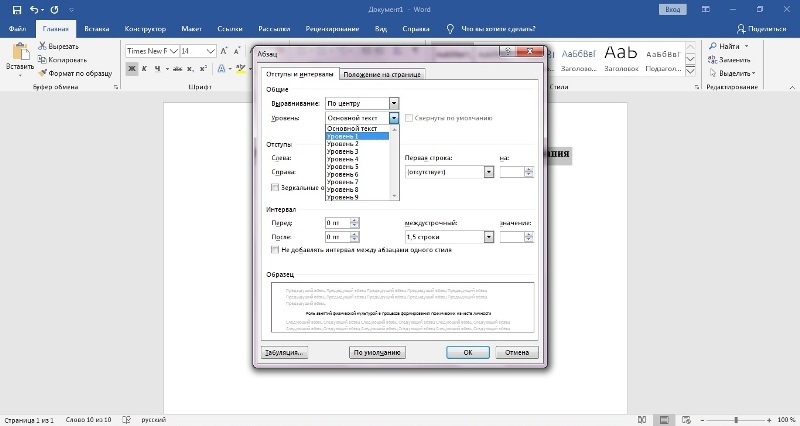Image resolution: width=800 pixels, height=426 pixels.
Task: Enable the mirror indents (Зеркальные) checkbox
Action: [275, 187]
